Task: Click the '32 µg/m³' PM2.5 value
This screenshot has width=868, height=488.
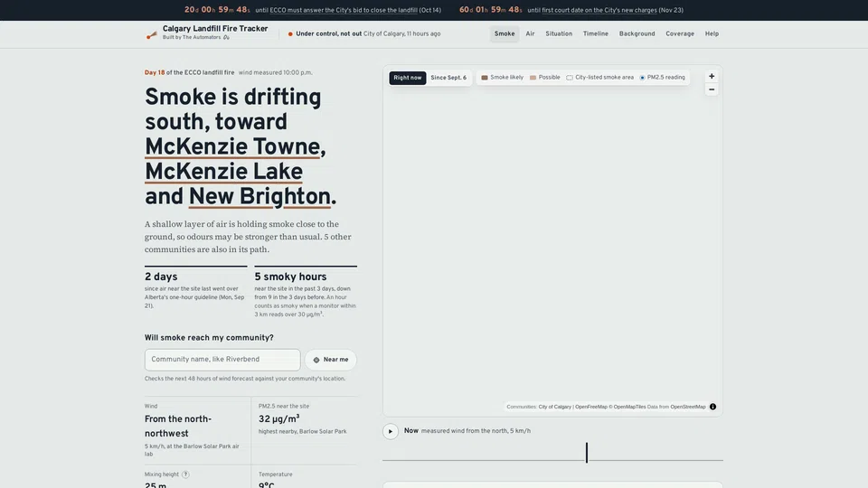Action: point(279,418)
